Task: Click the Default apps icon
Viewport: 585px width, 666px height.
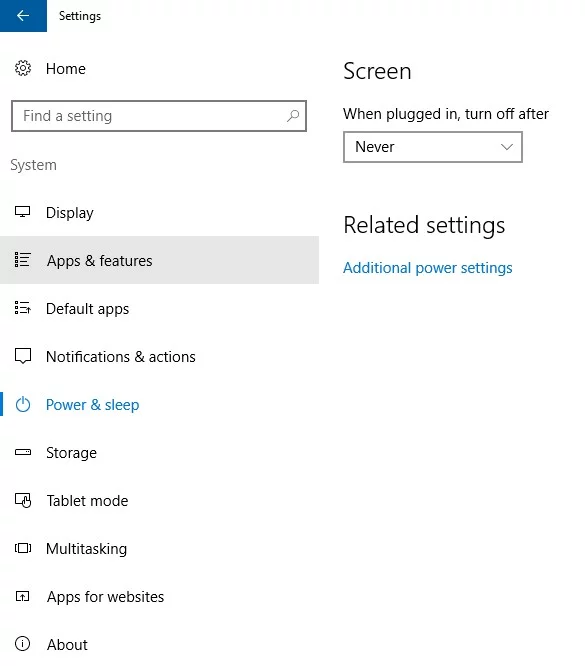Action: click(x=23, y=308)
